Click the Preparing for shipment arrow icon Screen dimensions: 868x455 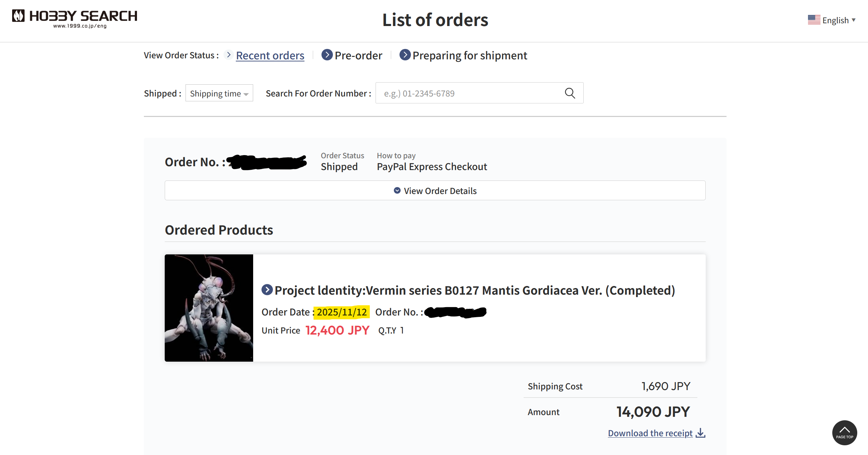[x=405, y=55]
